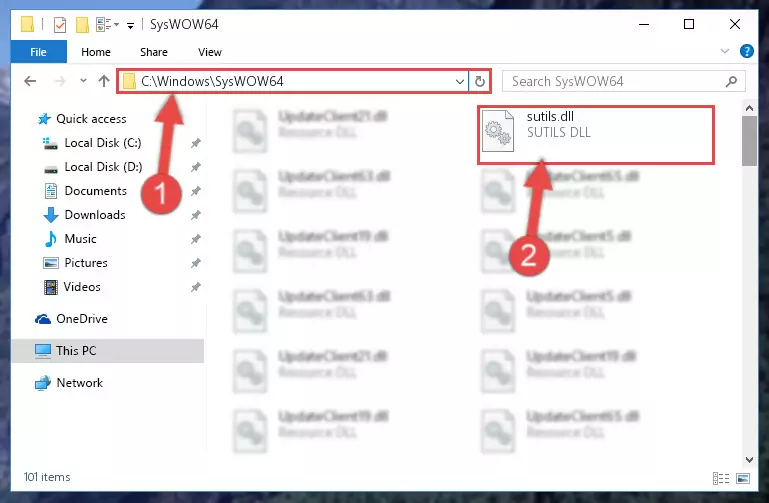Open the File menu
The width and height of the screenshot is (769, 503).
coord(38,52)
